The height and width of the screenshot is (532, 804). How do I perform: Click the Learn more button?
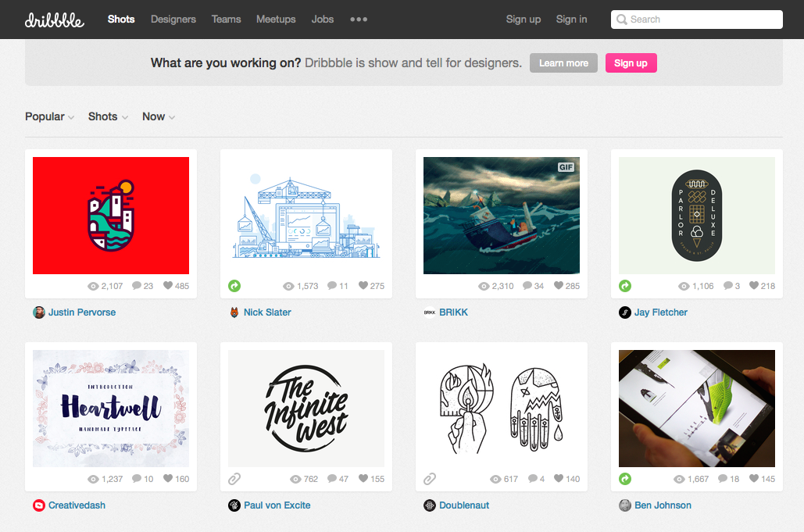pyautogui.click(x=563, y=63)
